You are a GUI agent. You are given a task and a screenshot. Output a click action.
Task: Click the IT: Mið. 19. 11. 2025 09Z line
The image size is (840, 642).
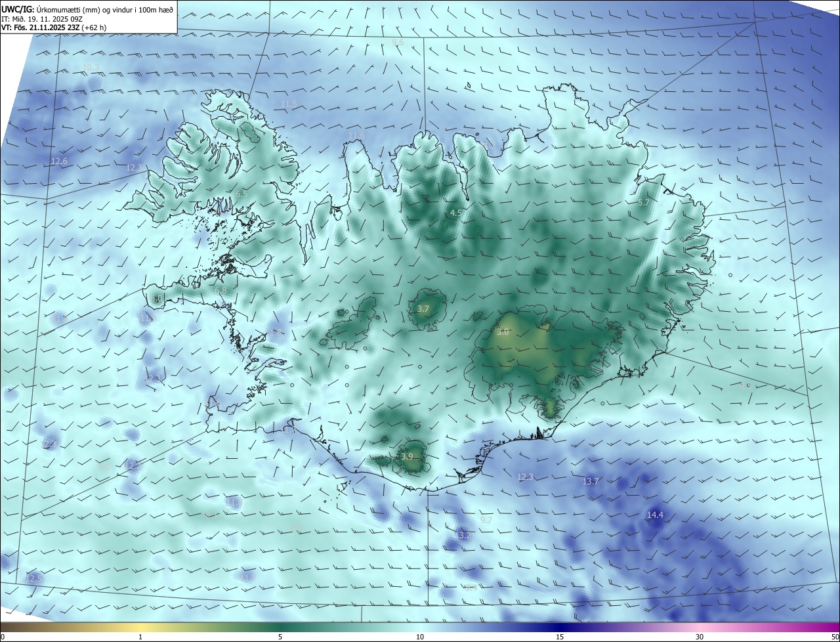41,19
